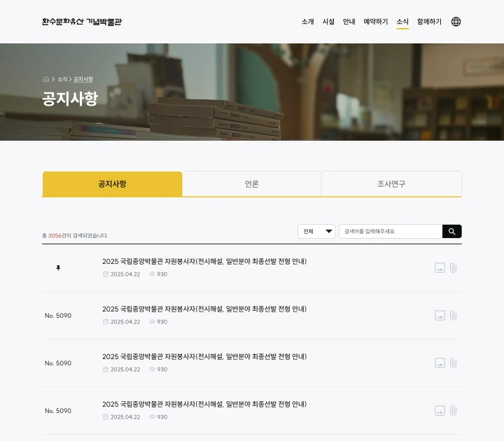Screen dimensions: 504x441
Task: Click image icon on first No. 5090 row
Action: pos(440,315)
